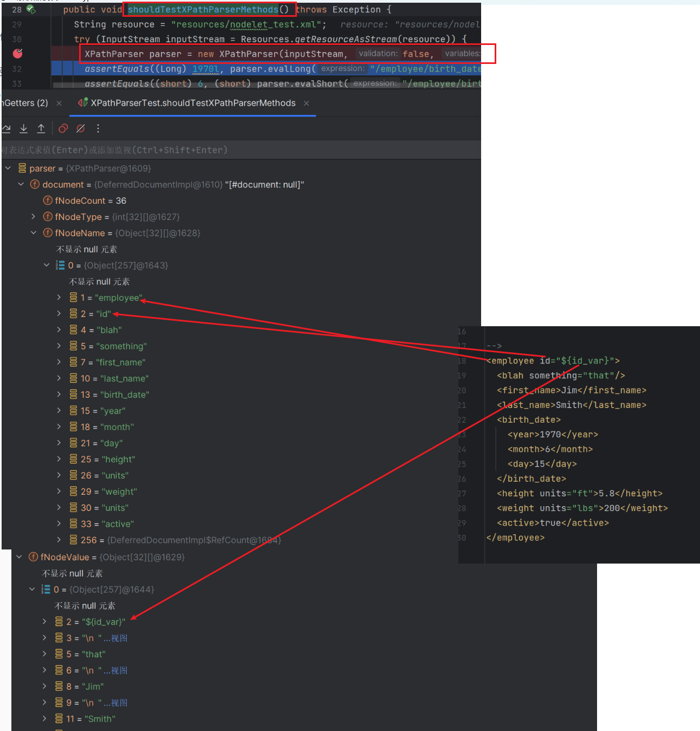Collapse the document field node

[21, 184]
